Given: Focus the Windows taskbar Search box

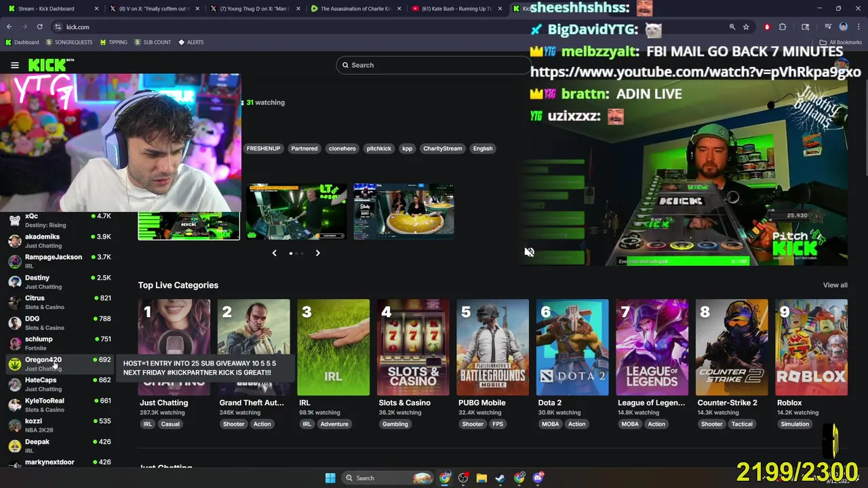Looking at the screenshot, I should [x=387, y=478].
